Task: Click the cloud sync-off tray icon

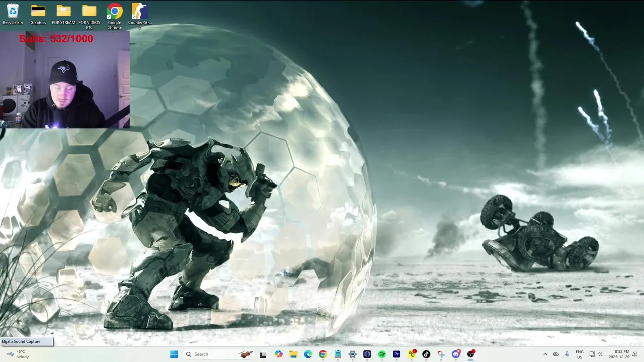Action: (556, 354)
